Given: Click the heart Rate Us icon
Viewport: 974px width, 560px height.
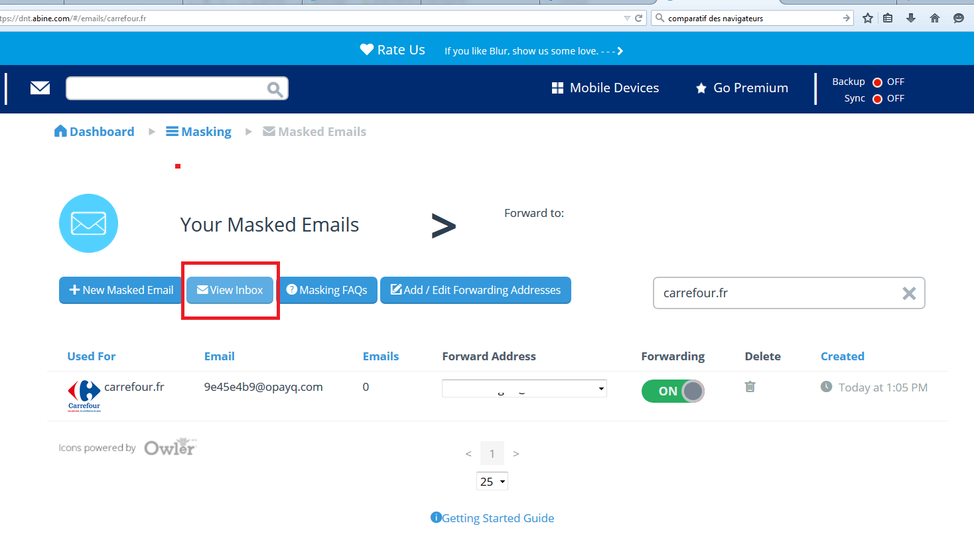Looking at the screenshot, I should [x=367, y=49].
